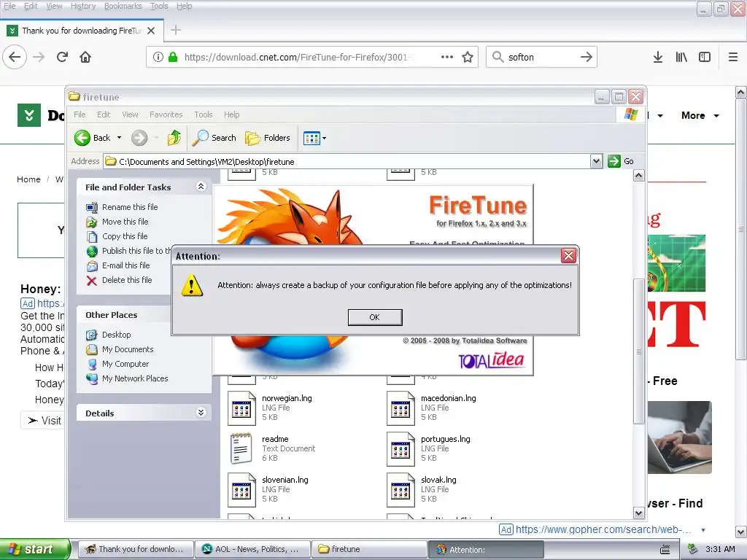Click Rename this file
The height and width of the screenshot is (560, 747).
click(130, 207)
